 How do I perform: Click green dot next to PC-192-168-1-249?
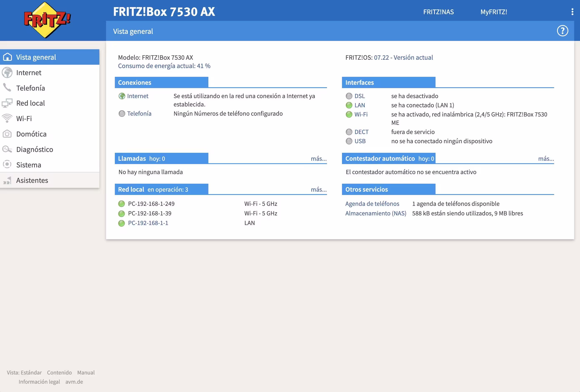click(122, 204)
